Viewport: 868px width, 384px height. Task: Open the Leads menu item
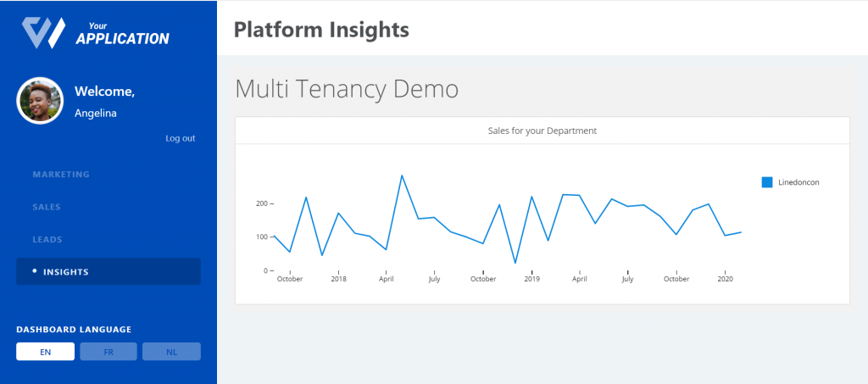[x=47, y=240]
